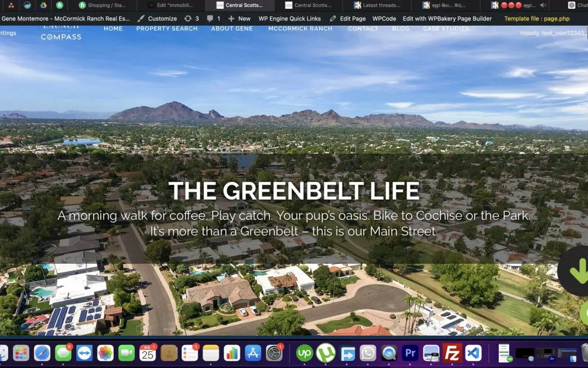Viewport: 588px width, 368px height.
Task: Open PROPERTY SEARCH in site navigation
Action: [167, 28]
